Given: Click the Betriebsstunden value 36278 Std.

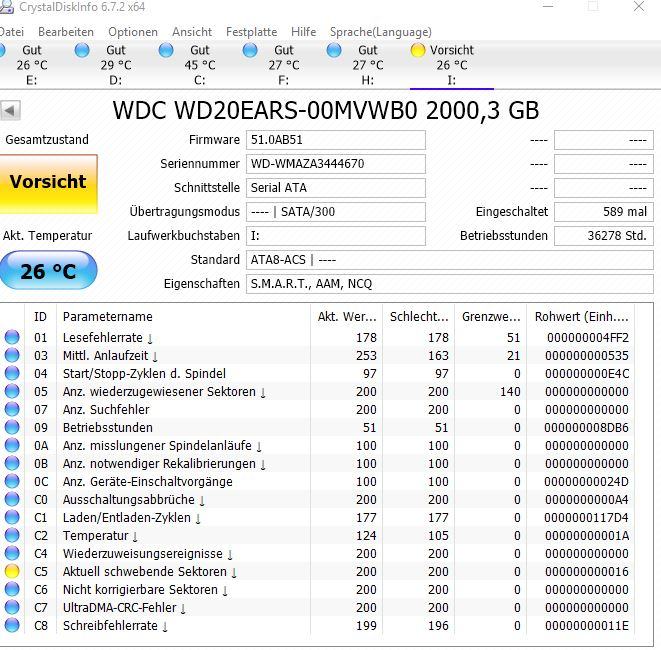Looking at the screenshot, I should (x=604, y=236).
